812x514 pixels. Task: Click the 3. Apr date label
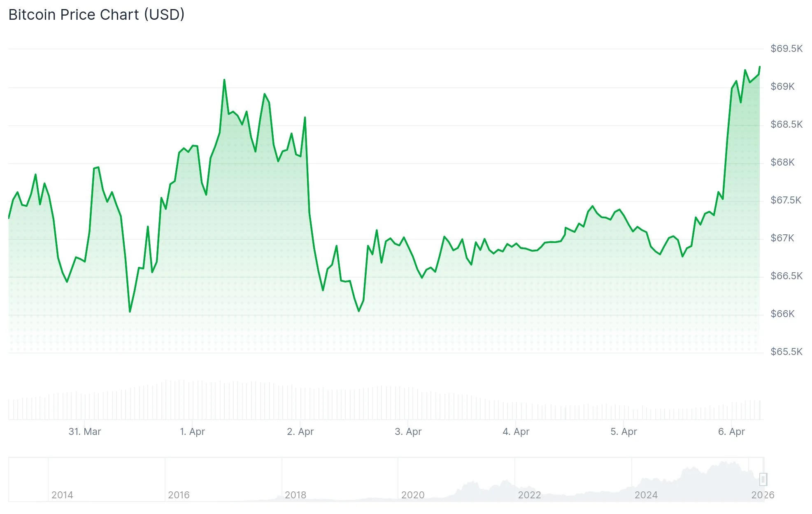click(408, 432)
